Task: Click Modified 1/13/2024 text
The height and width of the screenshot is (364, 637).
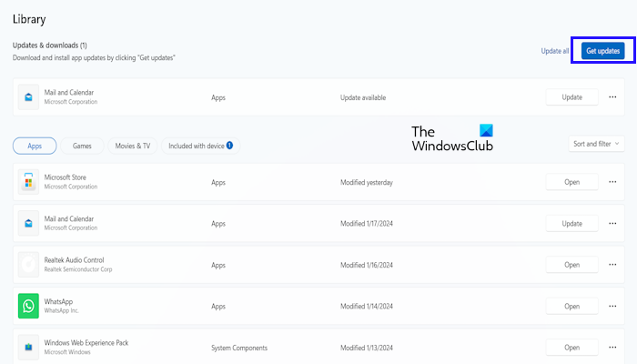Action: coord(367,348)
